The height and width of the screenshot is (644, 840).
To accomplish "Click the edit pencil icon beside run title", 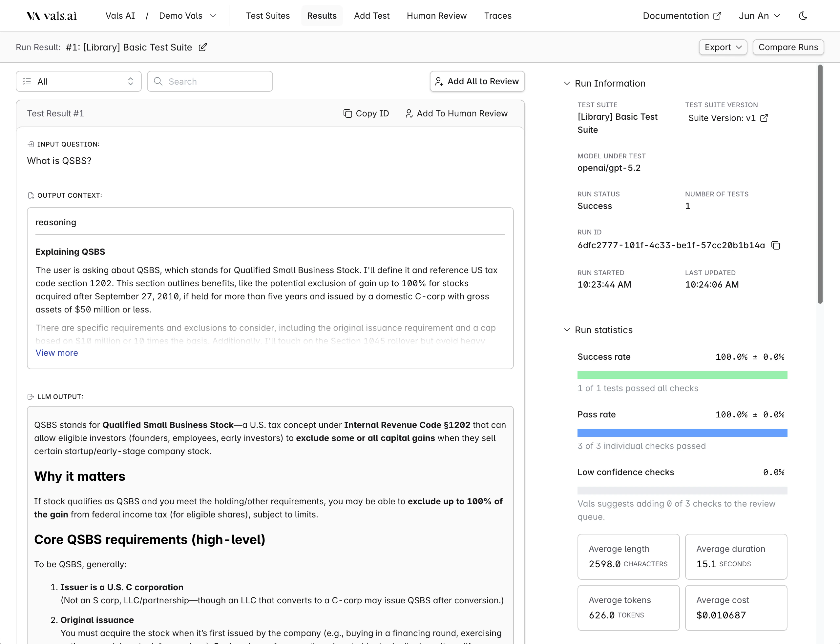I will 203,47.
